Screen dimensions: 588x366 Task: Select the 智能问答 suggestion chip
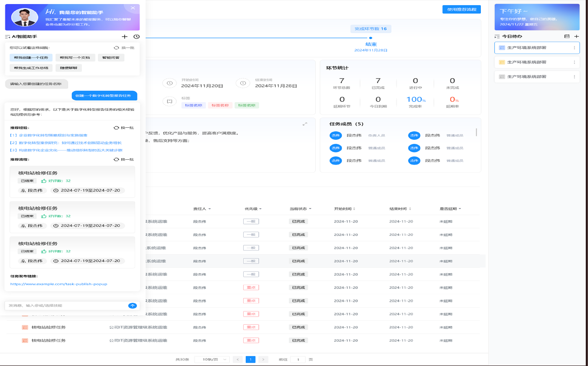pyautogui.click(x=111, y=58)
